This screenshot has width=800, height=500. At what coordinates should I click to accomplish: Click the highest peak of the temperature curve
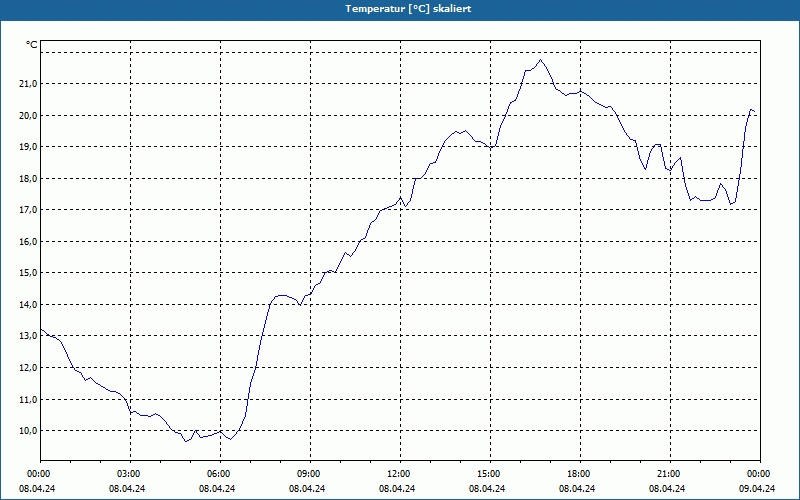(x=541, y=60)
